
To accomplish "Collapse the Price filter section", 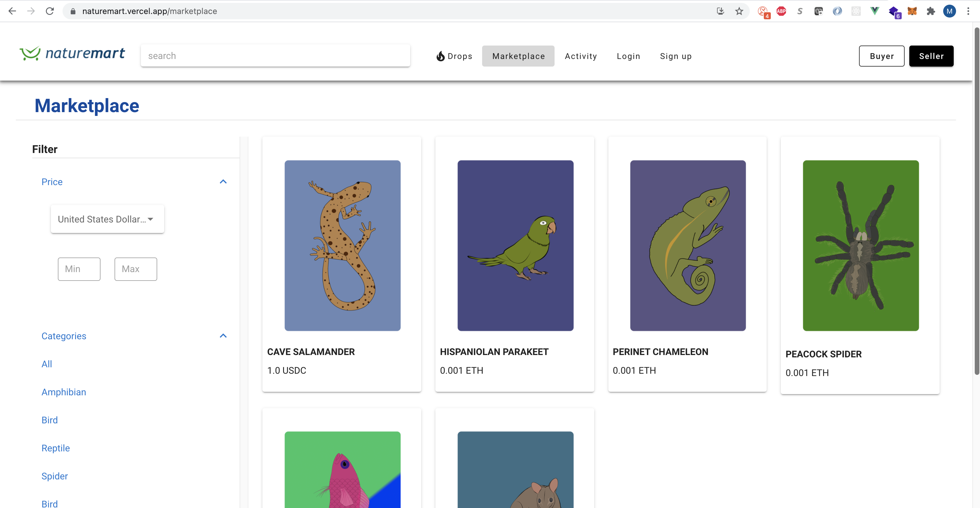I will point(223,182).
